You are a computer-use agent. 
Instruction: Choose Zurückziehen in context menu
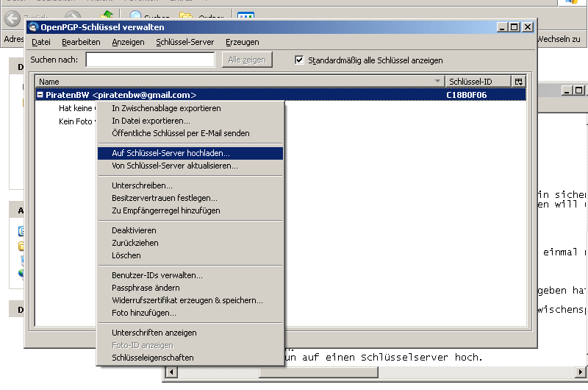pos(190,243)
